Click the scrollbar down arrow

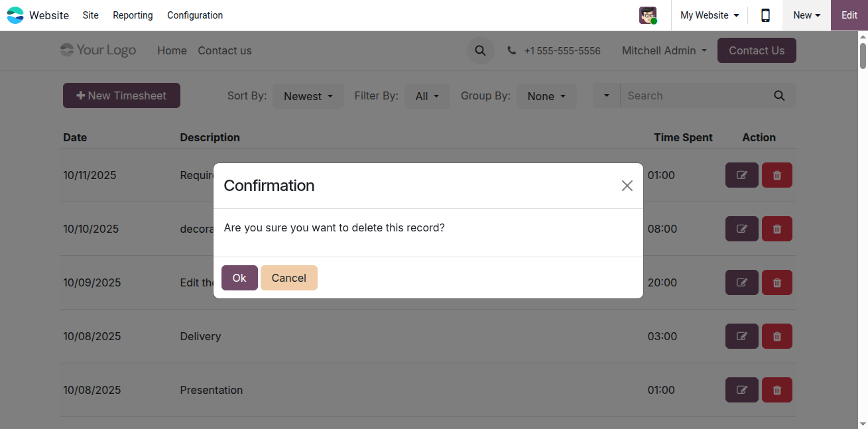(x=863, y=423)
